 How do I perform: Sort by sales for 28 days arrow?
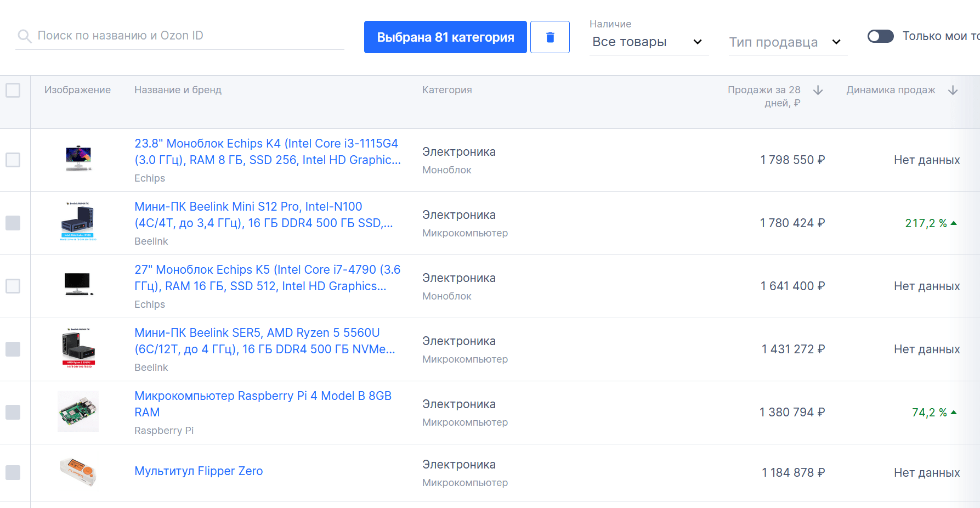coord(818,91)
